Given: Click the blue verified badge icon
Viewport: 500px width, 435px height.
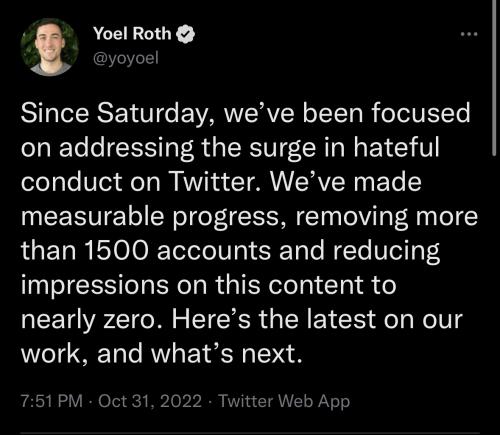Looking at the screenshot, I should pyautogui.click(x=185, y=34).
